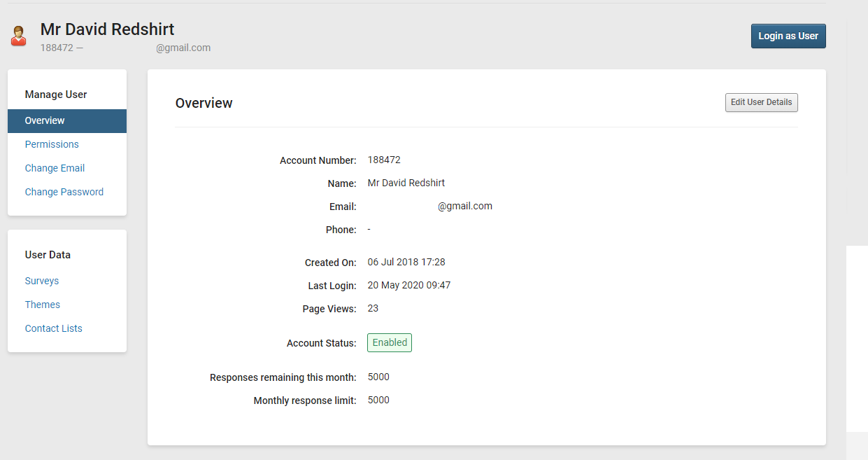Open the Change Email page
This screenshot has width=868, height=460.
coord(55,168)
